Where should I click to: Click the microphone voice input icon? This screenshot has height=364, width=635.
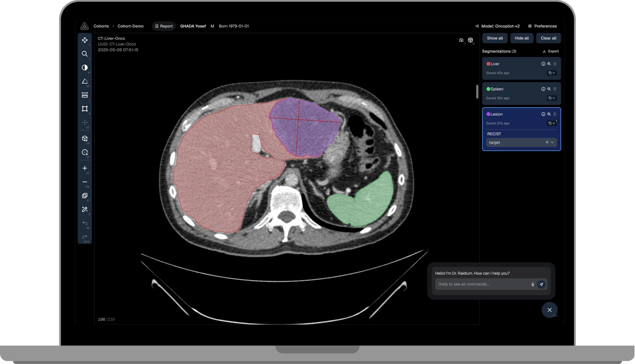point(533,284)
